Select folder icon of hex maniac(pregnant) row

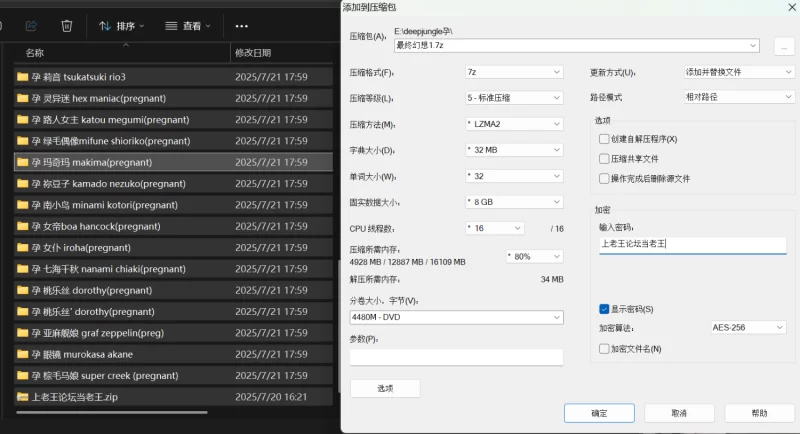22,98
